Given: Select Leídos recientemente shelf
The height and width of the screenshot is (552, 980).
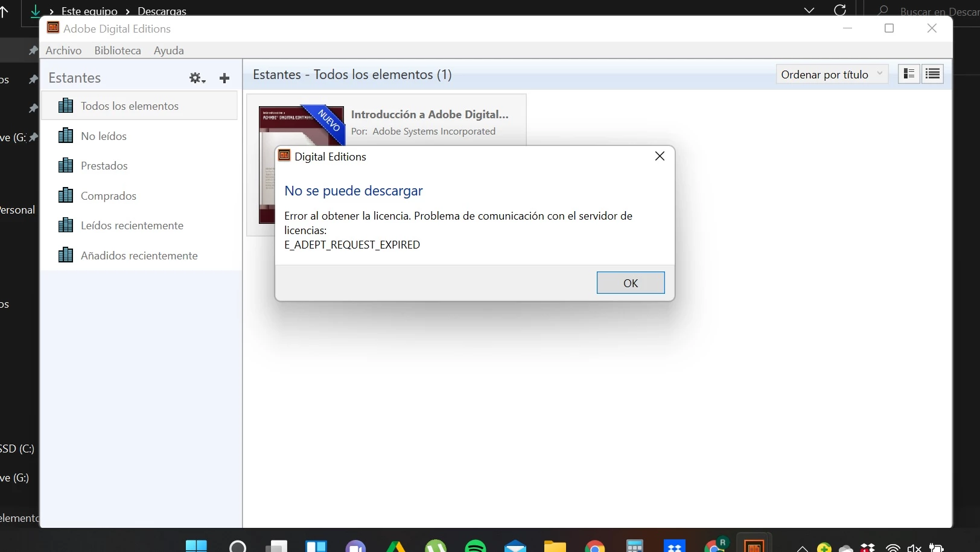Looking at the screenshot, I should [139, 226].
